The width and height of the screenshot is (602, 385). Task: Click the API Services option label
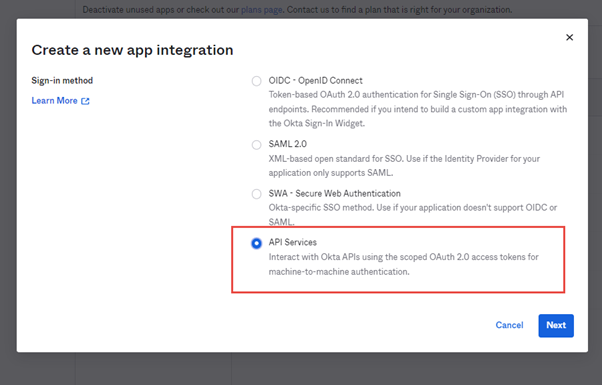click(293, 242)
